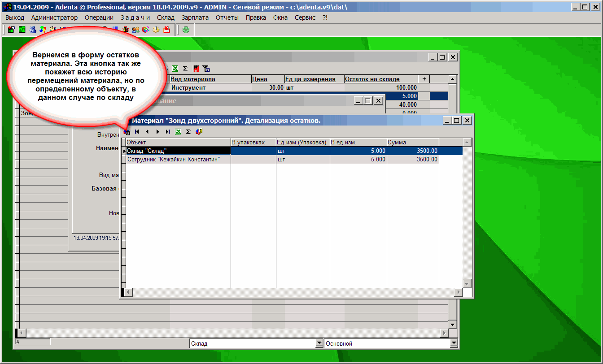Open the Основной dropdown at bottom

tap(454, 343)
